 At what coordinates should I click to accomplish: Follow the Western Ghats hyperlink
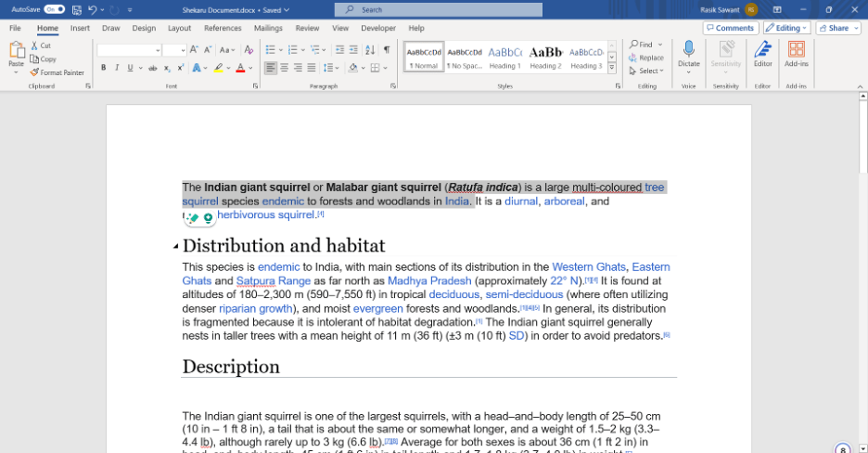click(x=589, y=267)
